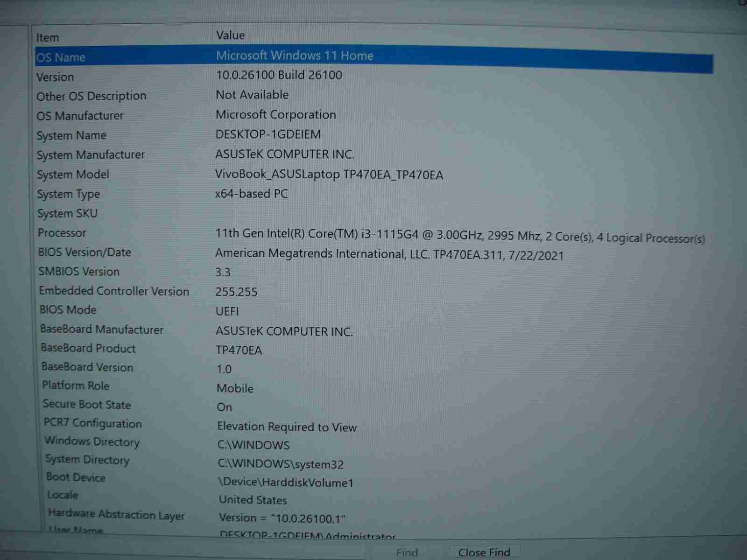Viewport: 747px width, 560px height.
Task: Highlight the System Type row
Action: [69, 194]
